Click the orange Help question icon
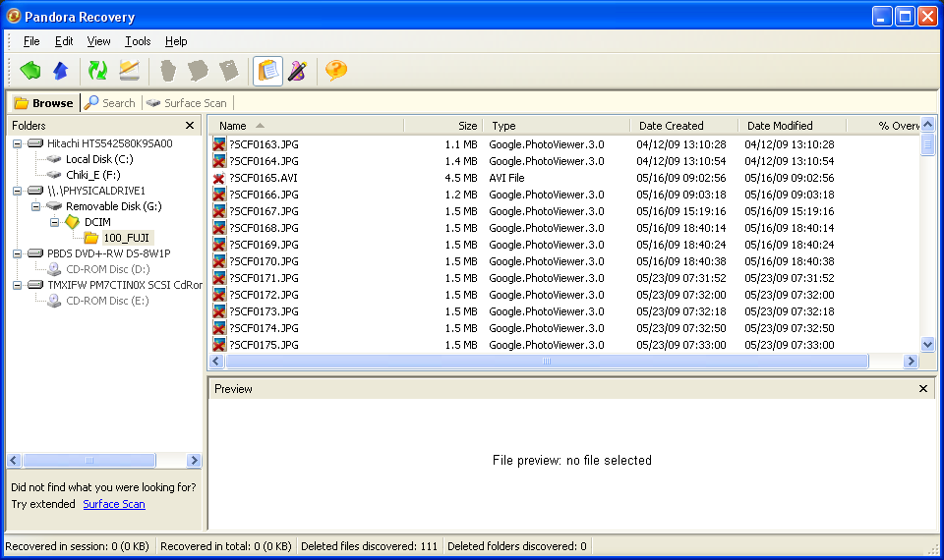 click(336, 71)
